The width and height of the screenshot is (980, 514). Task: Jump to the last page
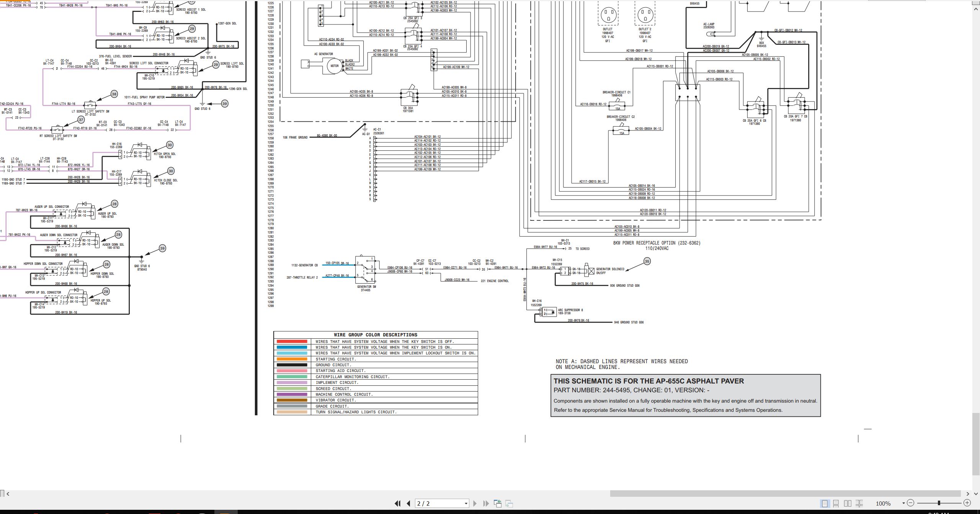(x=486, y=504)
